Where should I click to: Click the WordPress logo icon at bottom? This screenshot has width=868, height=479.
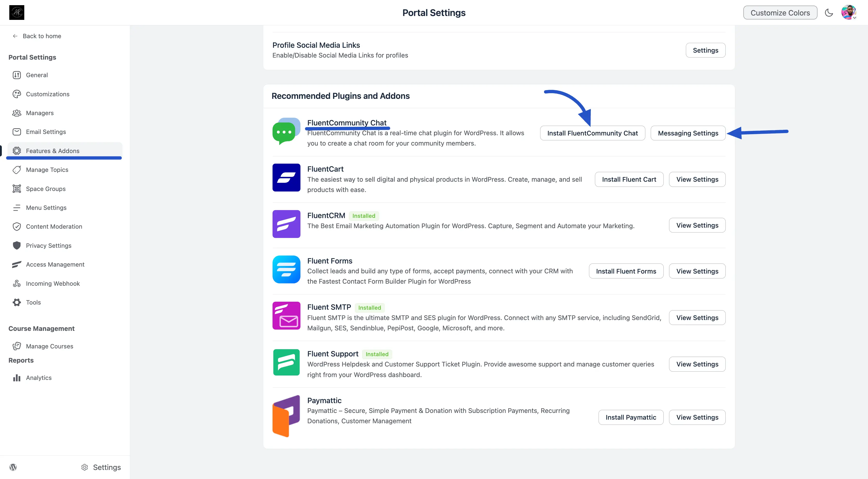13,467
